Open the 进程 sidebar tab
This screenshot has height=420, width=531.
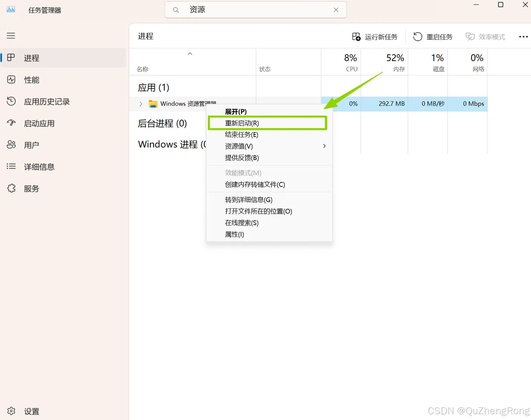[63, 58]
